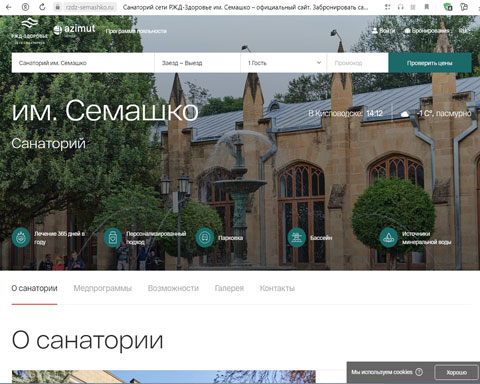The image size is (480, 384).
Task: Open the Контакты tab
Action: pyautogui.click(x=277, y=288)
